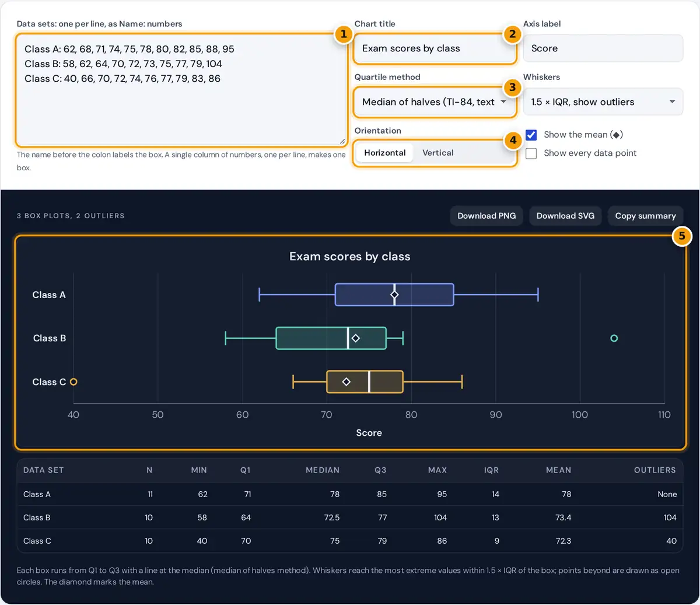
Task: Click the 'IQR' column header
Action: click(x=492, y=470)
